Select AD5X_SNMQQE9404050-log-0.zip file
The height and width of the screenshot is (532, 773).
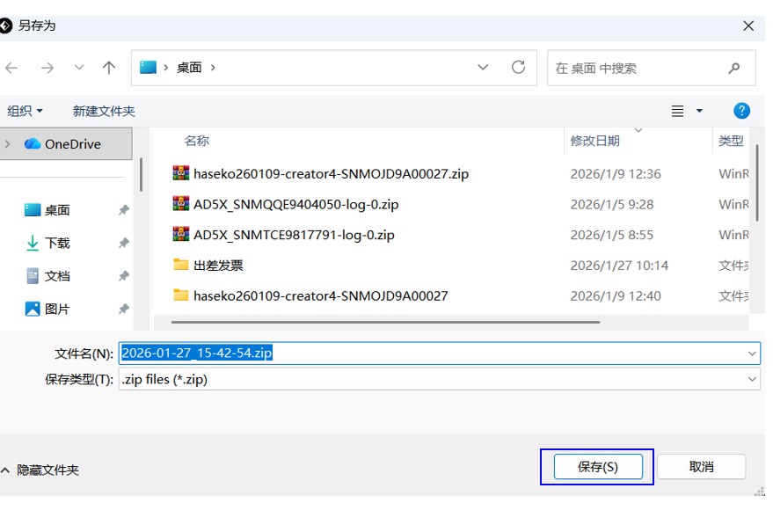pos(295,205)
